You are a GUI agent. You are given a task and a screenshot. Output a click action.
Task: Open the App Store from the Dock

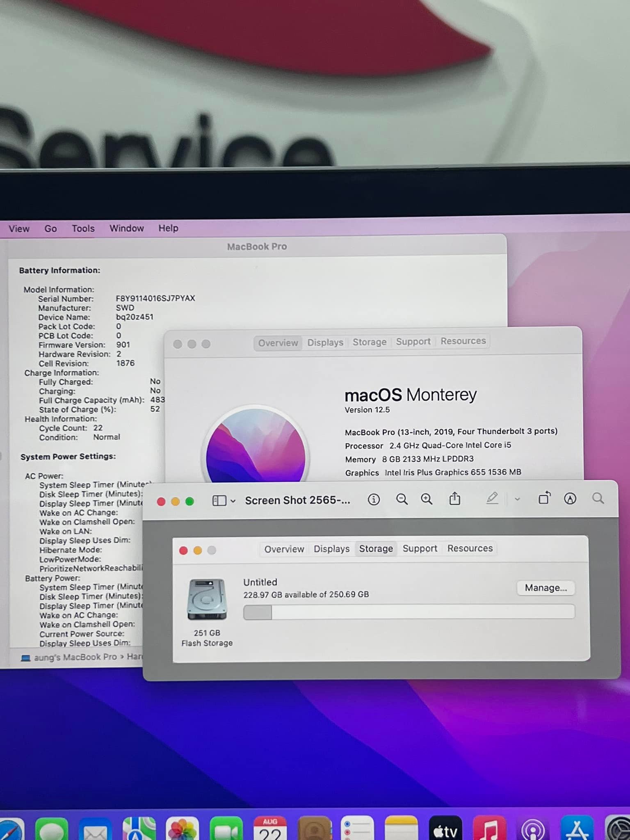pyautogui.click(x=577, y=830)
